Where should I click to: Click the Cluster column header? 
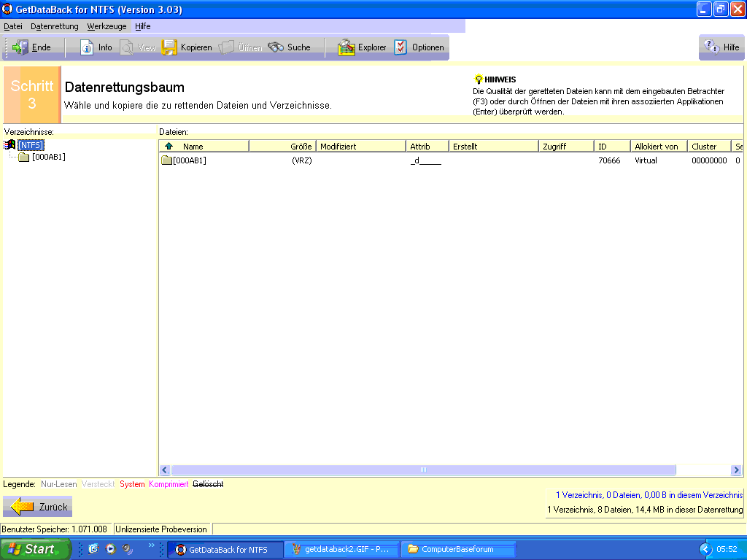tap(709, 146)
